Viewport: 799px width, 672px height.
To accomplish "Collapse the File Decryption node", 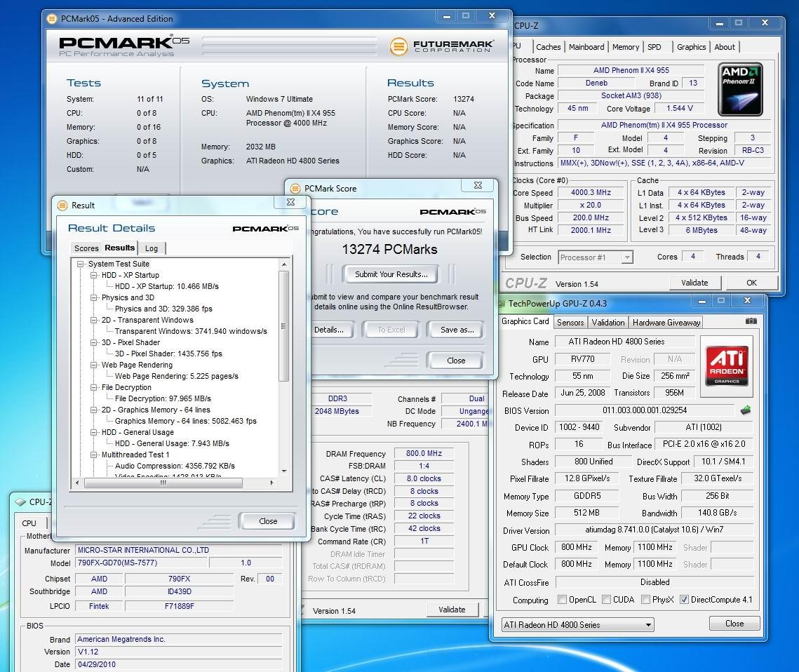I will (x=94, y=387).
